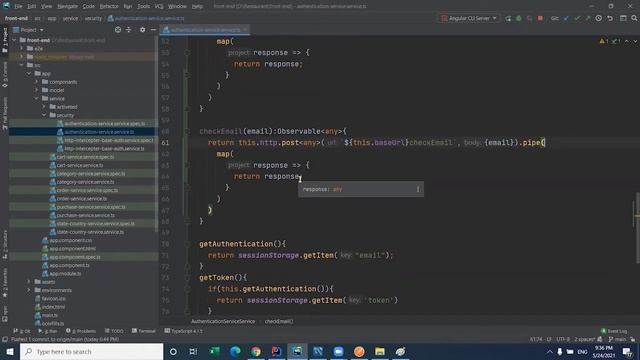Click the project structure window icon
The height and width of the screenshot is (360, 640).
(623, 18)
